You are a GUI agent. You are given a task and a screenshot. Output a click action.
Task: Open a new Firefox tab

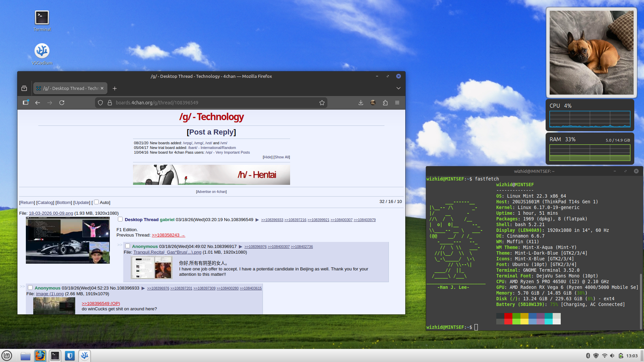click(x=114, y=88)
